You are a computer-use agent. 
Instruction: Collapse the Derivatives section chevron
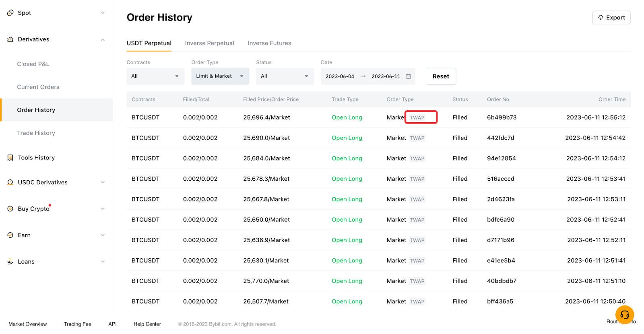click(x=103, y=39)
